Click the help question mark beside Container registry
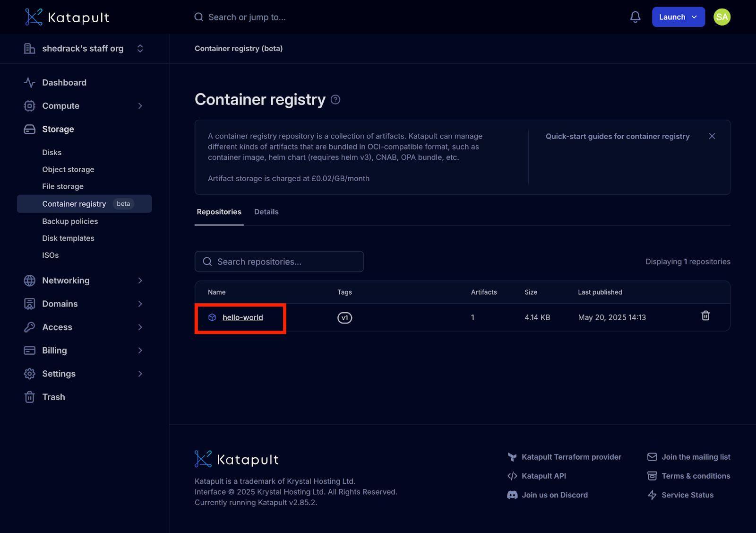The height and width of the screenshot is (533, 756). 335,99
